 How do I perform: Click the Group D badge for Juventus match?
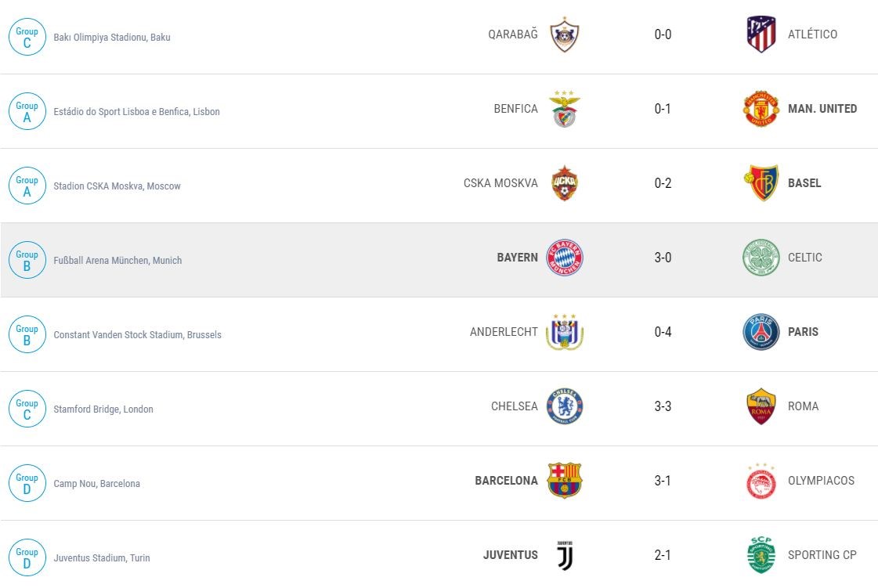click(27, 557)
